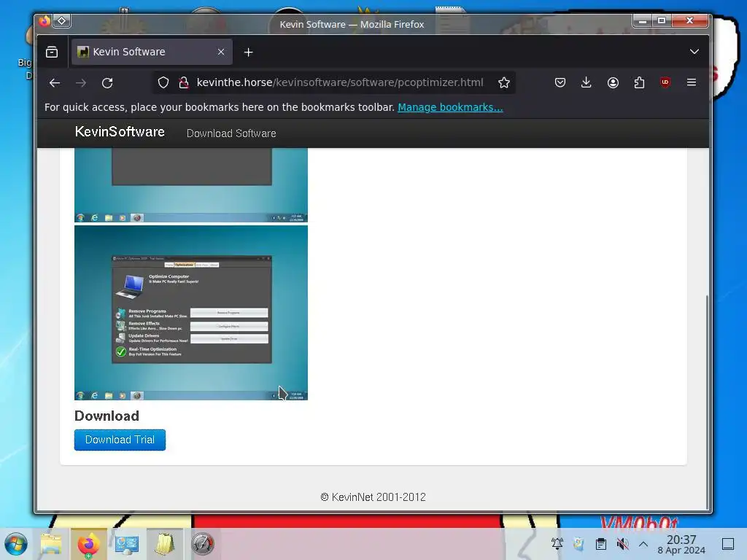Open the KevinSoftware home brand link
Image resolution: width=747 pixels, height=560 pixels.
120,132
